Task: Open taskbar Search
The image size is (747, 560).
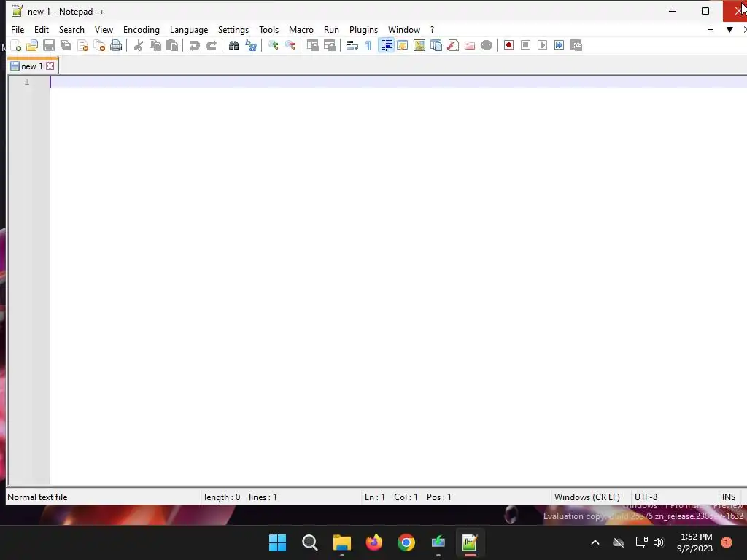Action: point(309,542)
